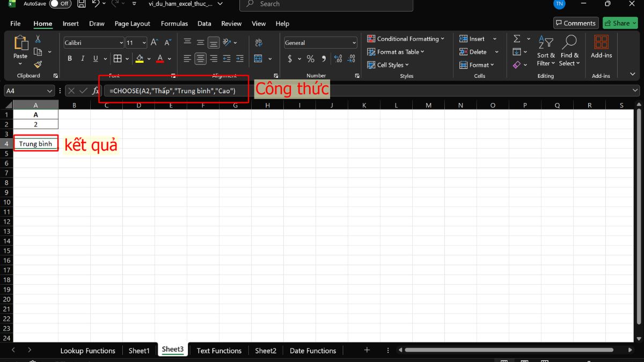
Task: Click the Comments button
Action: click(x=575, y=23)
